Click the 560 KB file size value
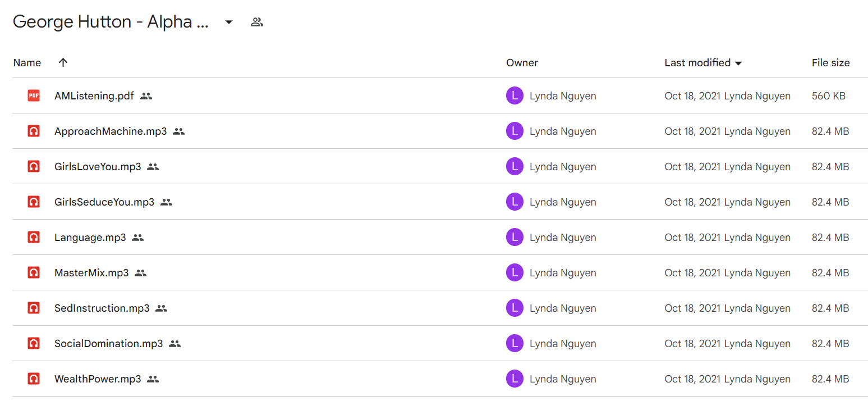 point(829,96)
